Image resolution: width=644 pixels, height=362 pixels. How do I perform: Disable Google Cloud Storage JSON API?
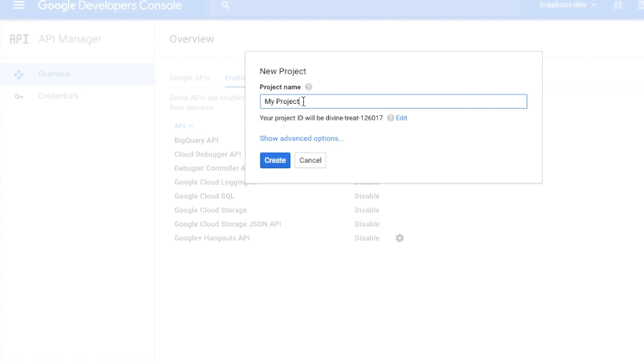367,224
